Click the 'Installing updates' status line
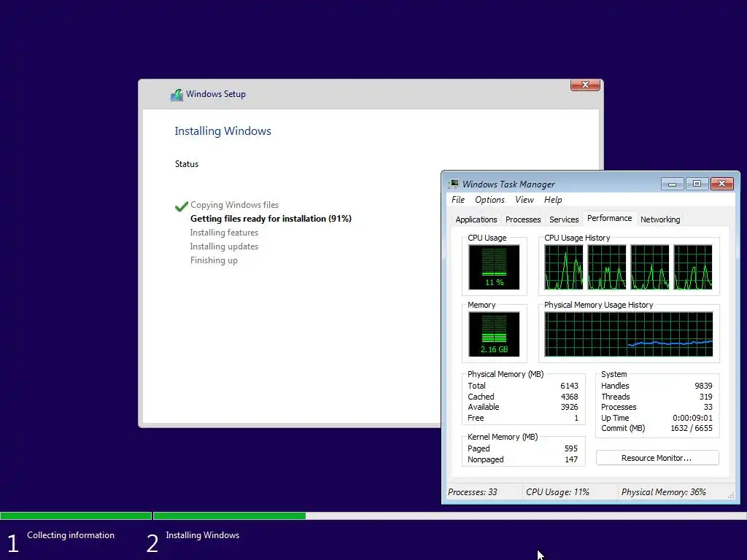Screen dimensions: 747x560 (224, 246)
